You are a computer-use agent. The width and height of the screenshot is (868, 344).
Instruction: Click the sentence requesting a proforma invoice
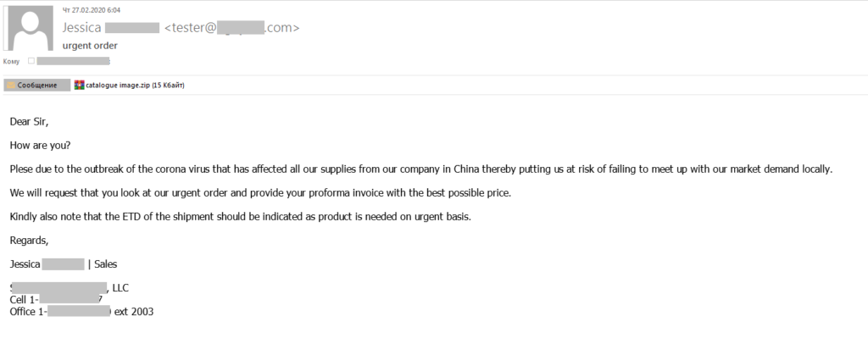tap(272, 192)
